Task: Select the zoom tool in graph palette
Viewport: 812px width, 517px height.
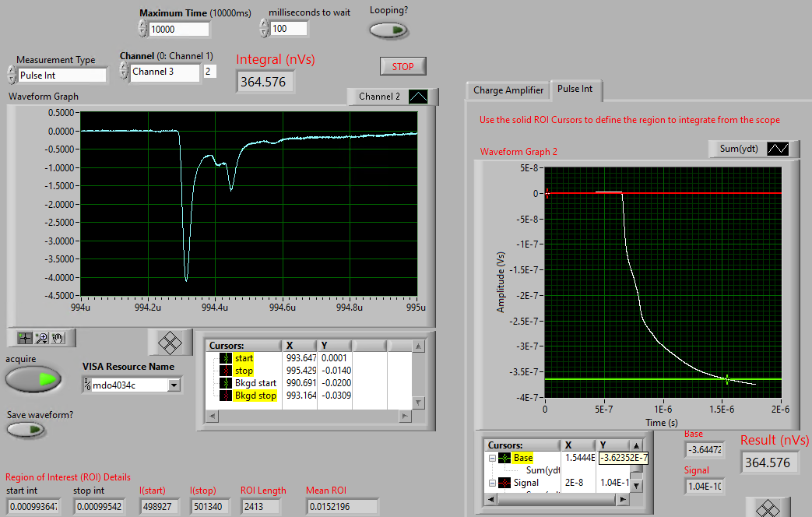Action: 42,337
